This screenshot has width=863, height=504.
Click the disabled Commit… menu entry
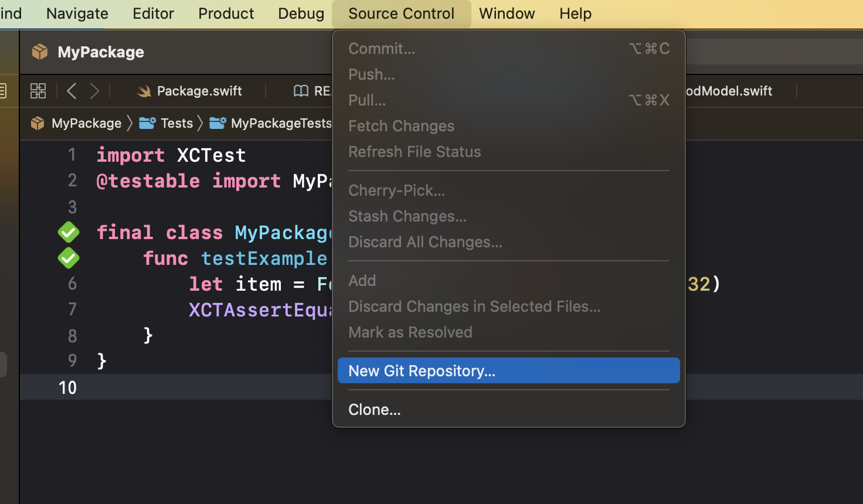509,49
